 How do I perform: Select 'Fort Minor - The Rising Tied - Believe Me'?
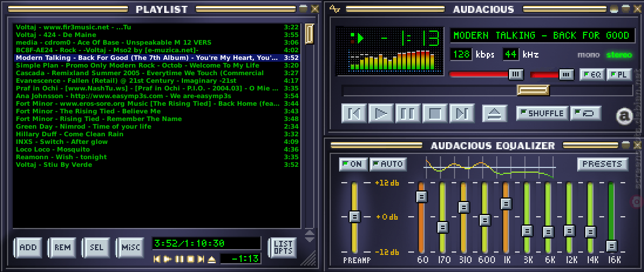tap(158, 111)
